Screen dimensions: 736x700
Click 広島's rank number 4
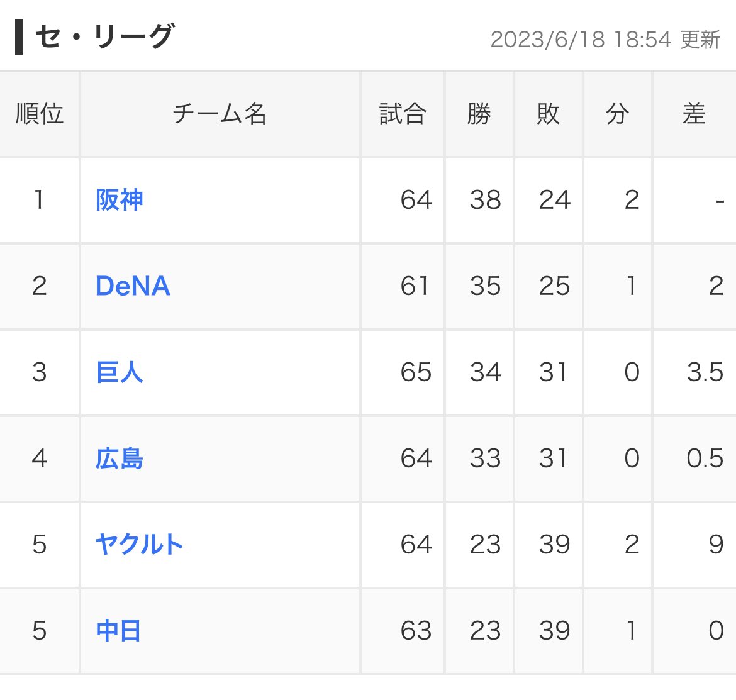coord(40,458)
